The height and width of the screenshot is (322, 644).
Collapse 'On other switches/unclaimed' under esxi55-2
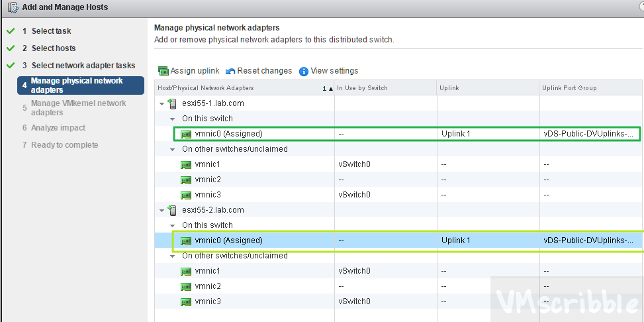(173, 256)
